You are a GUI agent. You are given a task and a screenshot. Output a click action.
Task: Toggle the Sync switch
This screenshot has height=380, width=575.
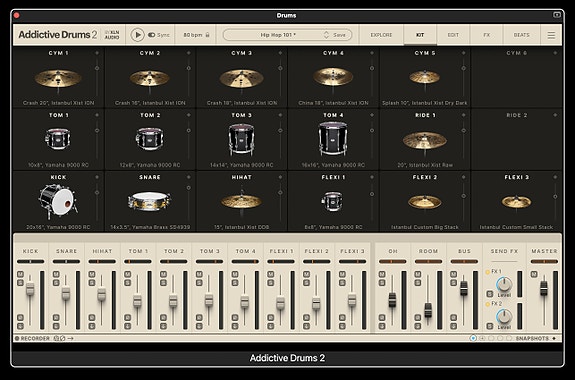(x=151, y=35)
